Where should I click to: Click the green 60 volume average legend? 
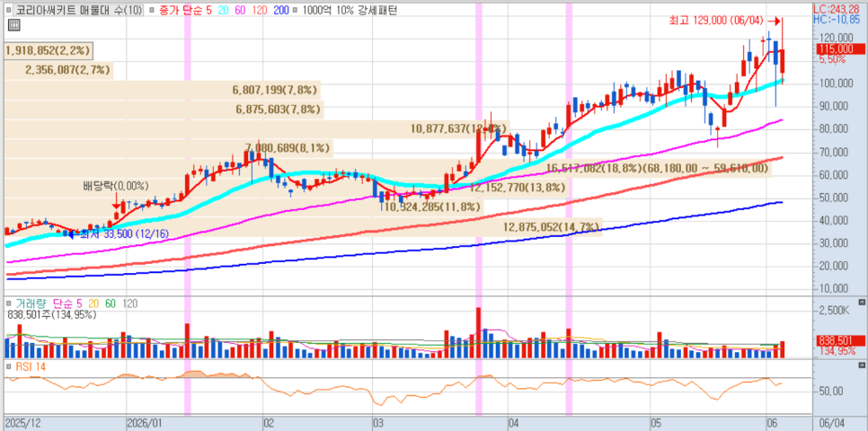tap(111, 303)
